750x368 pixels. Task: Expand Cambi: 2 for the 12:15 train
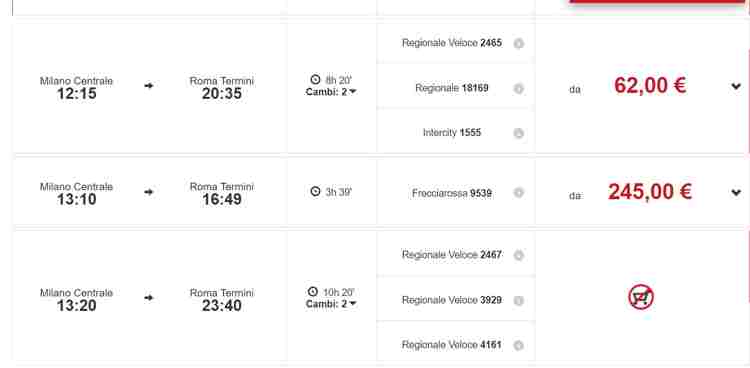coord(331,91)
